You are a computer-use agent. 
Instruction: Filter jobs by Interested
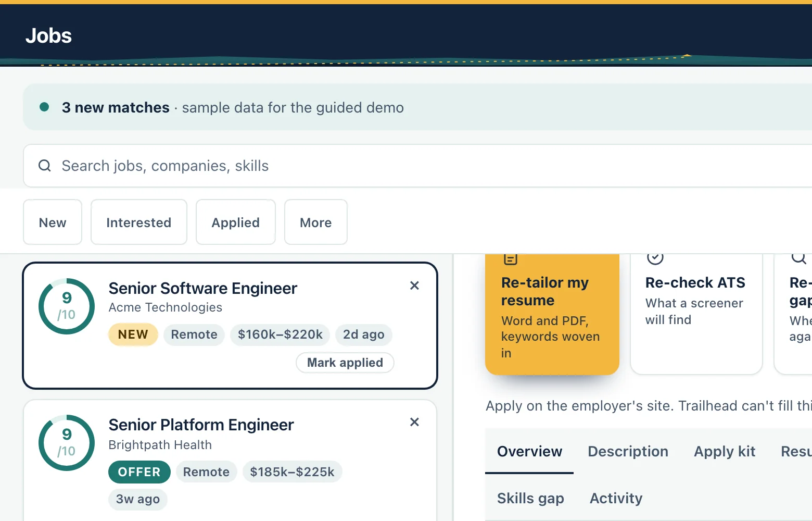tap(139, 222)
